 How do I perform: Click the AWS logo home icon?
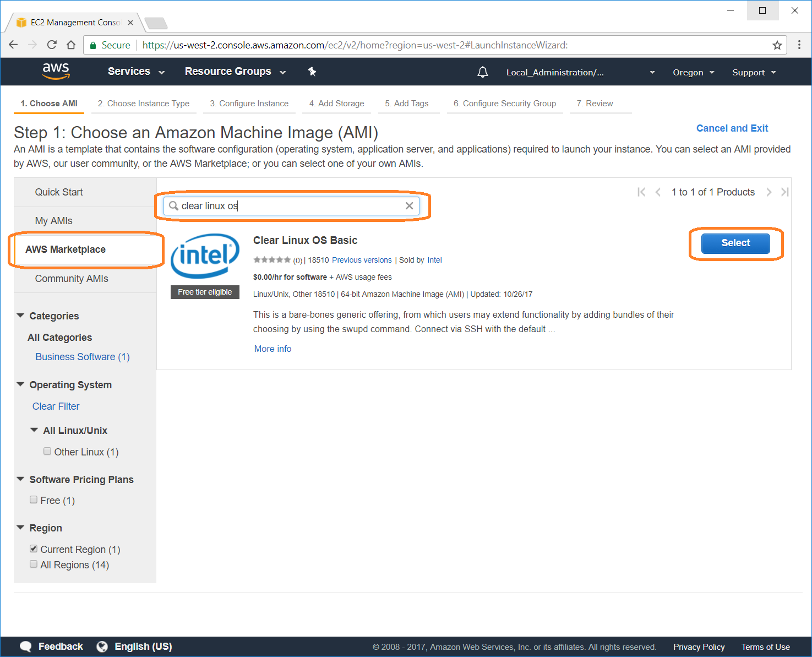(56, 71)
